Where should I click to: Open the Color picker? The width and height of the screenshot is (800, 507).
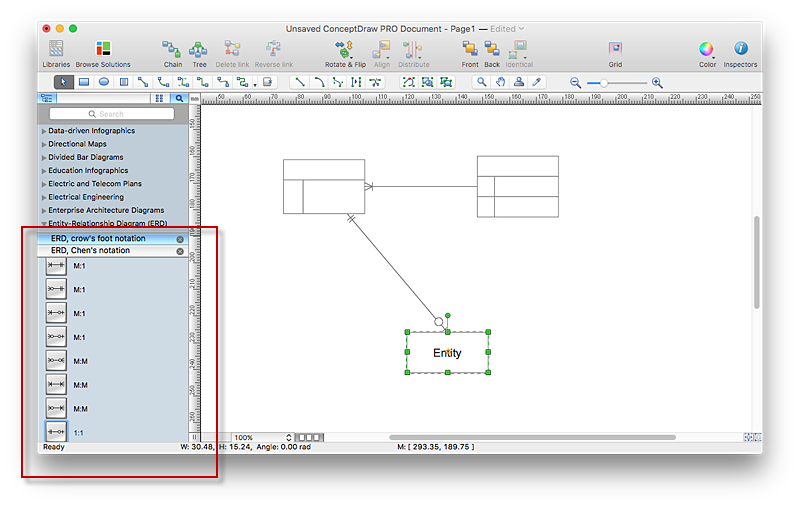click(x=707, y=54)
